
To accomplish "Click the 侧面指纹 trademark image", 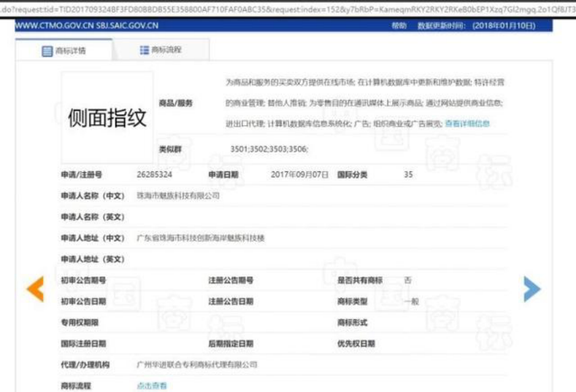I will point(107,117).
